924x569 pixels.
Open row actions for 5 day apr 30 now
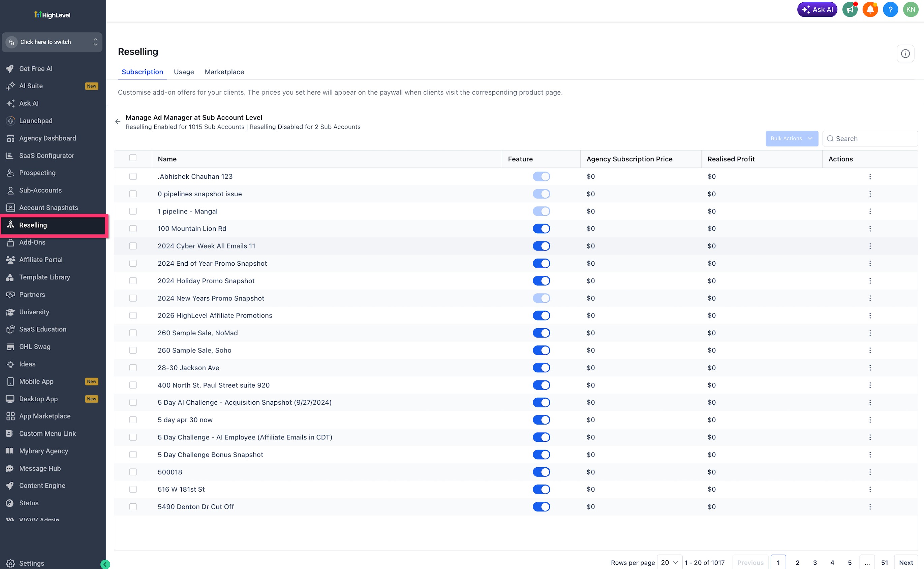pos(870,420)
